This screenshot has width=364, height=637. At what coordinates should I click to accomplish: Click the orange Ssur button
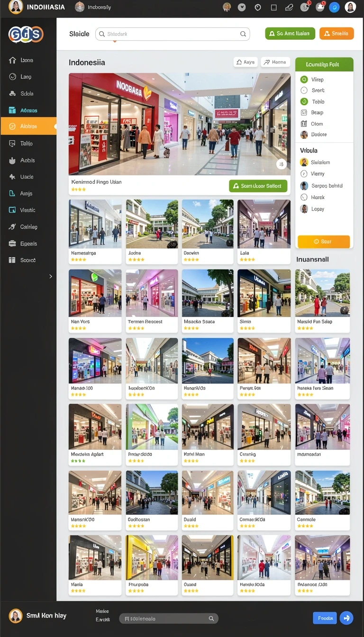324,242
